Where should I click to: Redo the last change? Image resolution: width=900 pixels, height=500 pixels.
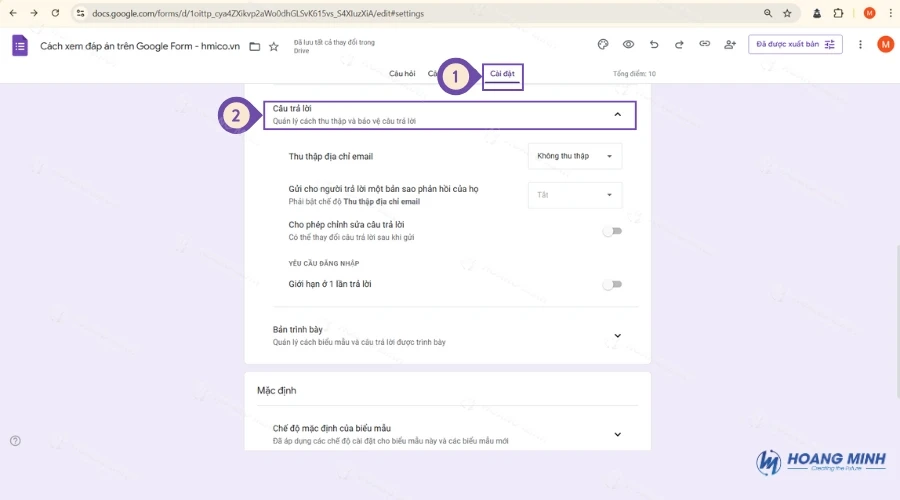tap(679, 44)
